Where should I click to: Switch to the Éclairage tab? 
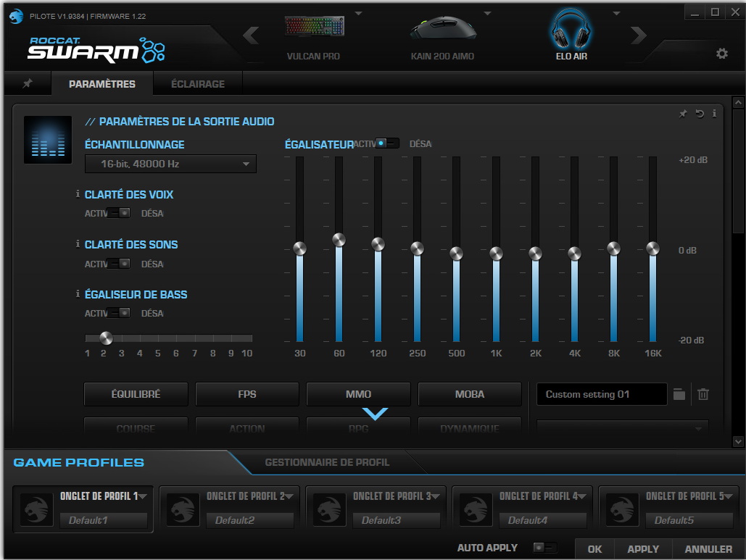(197, 84)
